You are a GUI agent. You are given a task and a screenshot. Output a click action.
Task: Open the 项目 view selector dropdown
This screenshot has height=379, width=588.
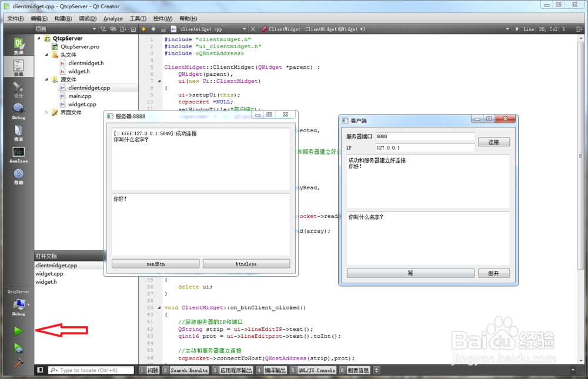coord(66,29)
